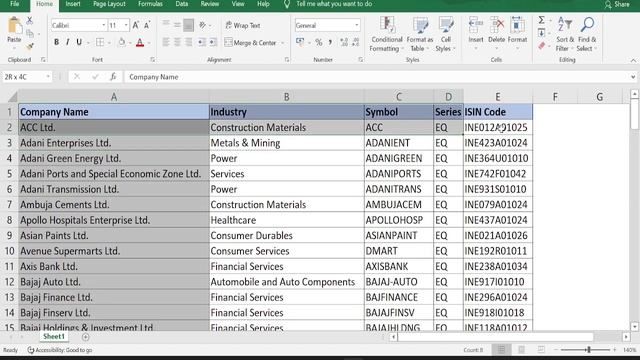
Task: Open Sort & Filter menu
Action: pyautogui.click(x=565, y=34)
